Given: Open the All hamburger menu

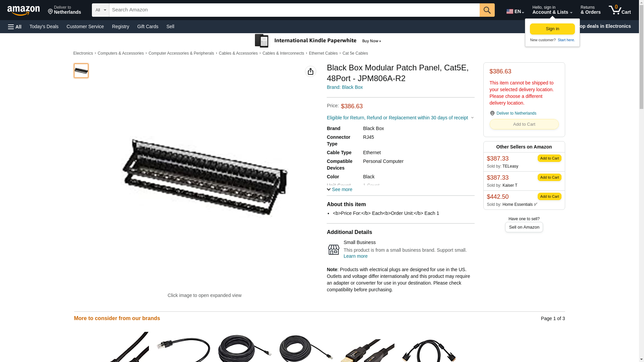Looking at the screenshot, I should pos(15,26).
